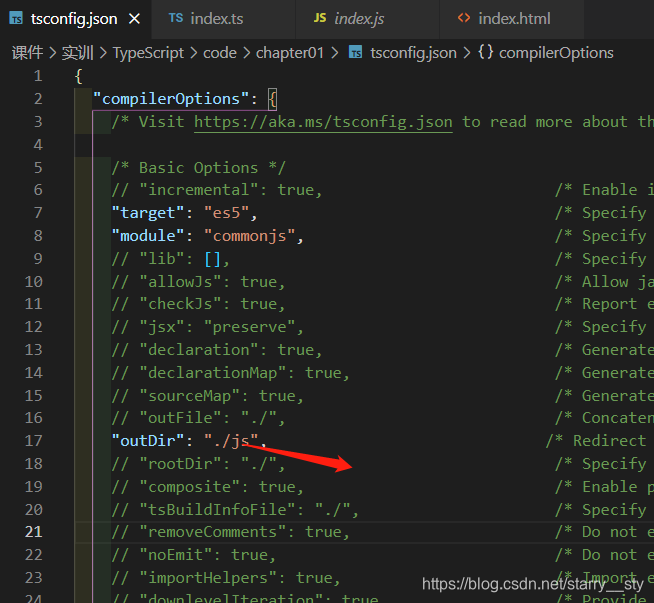Image resolution: width=654 pixels, height=603 pixels.
Task: Open the https://aka.ms/tsconfig.json link
Action: (x=323, y=122)
